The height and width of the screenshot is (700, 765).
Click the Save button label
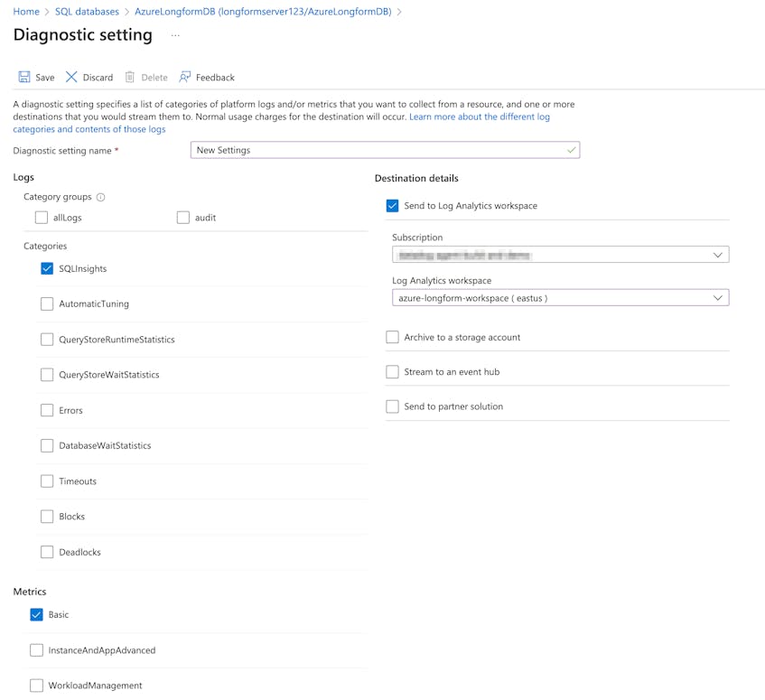(45, 78)
